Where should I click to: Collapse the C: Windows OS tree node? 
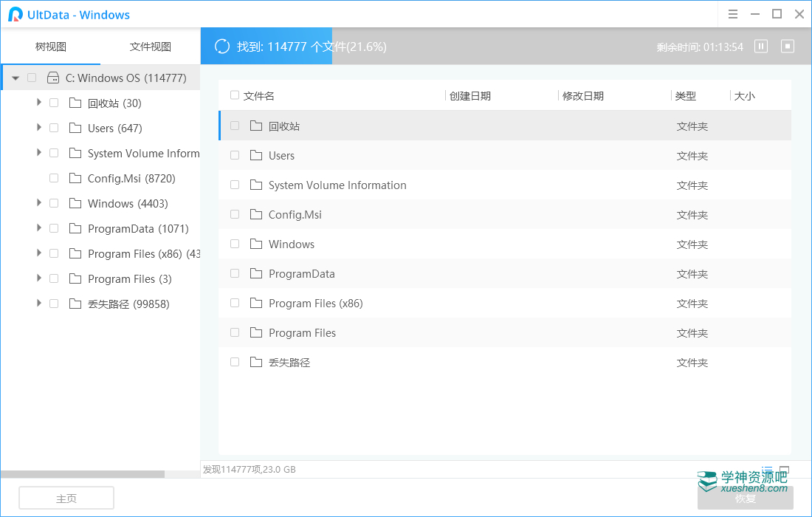pos(16,78)
